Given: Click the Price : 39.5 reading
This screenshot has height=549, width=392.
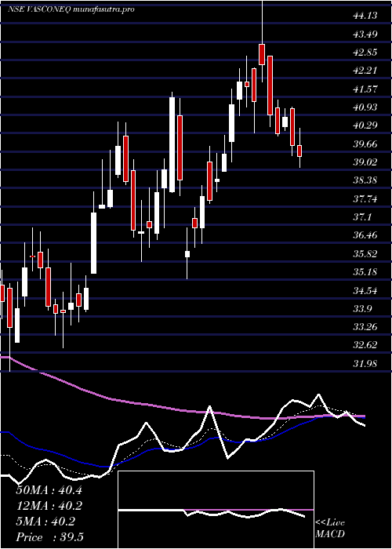Looking at the screenshot, I should 50,537.
